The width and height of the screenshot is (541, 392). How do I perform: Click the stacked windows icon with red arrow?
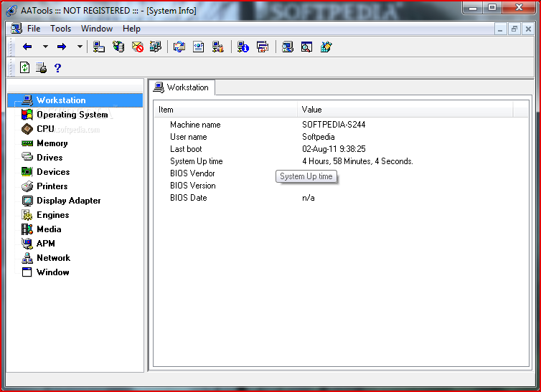pyautogui.click(x=263, y=47)
